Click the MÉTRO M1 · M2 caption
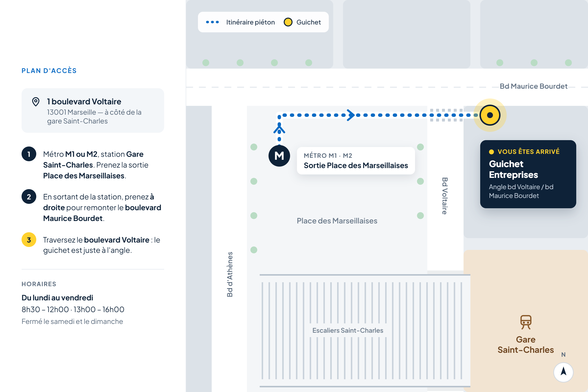The image size is (588, 392). 328,156
